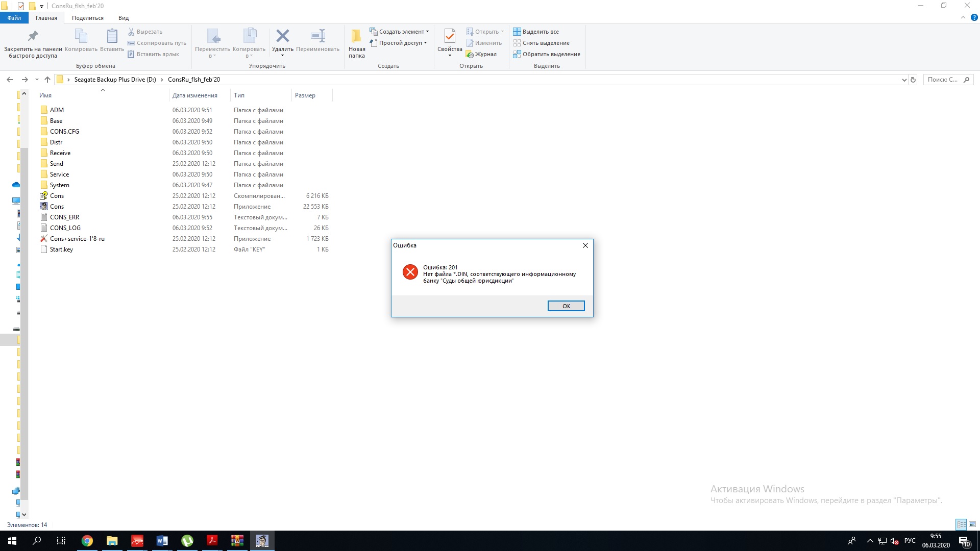Click the Select all icon
Viewport: 980px width, 551px height.
point(517,32)
